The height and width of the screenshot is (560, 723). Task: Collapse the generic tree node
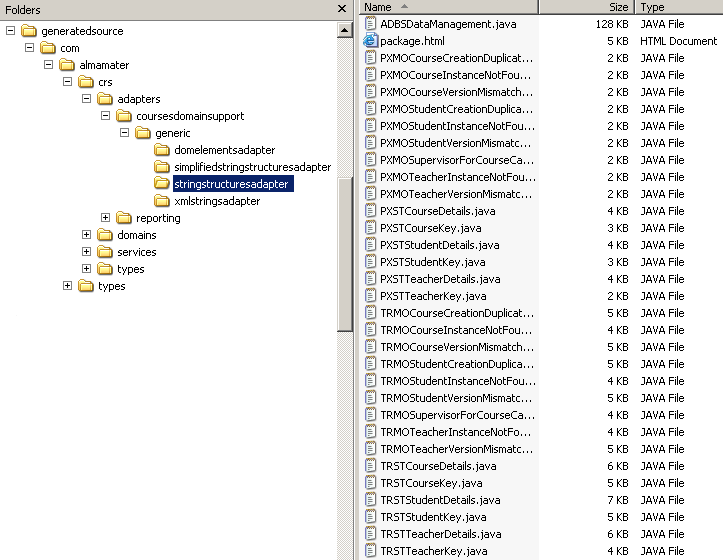point(124,132)
